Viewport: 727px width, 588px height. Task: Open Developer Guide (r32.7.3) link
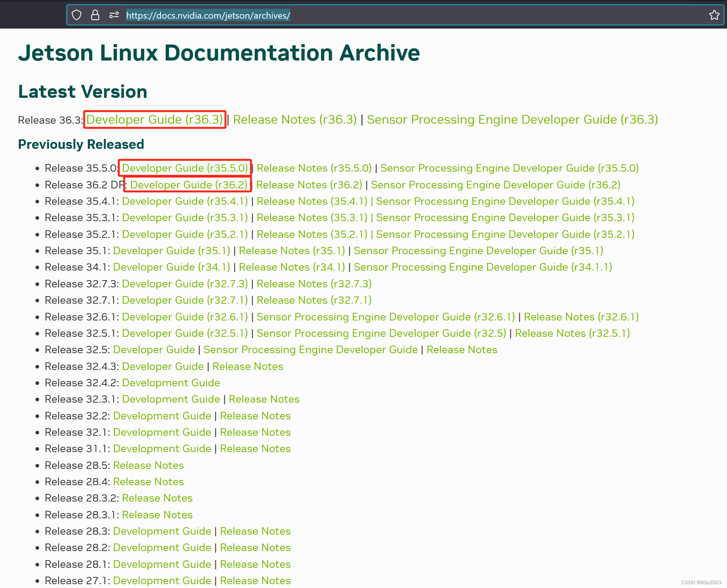pos(185,284)
